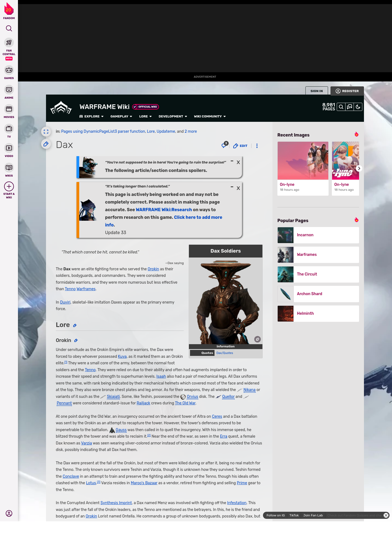
Task: Open the page more-actions three-dot menu
Action: point(257,146)
